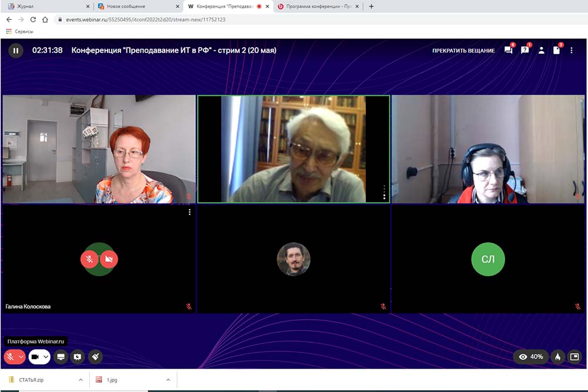Close the Журнал tab

click(x=88, y=6)
